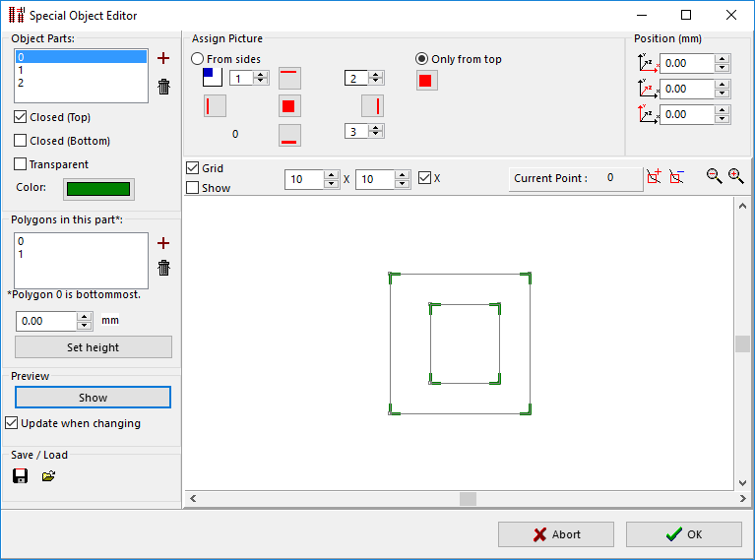Click the X axis position icon

[x=648, y=63]
